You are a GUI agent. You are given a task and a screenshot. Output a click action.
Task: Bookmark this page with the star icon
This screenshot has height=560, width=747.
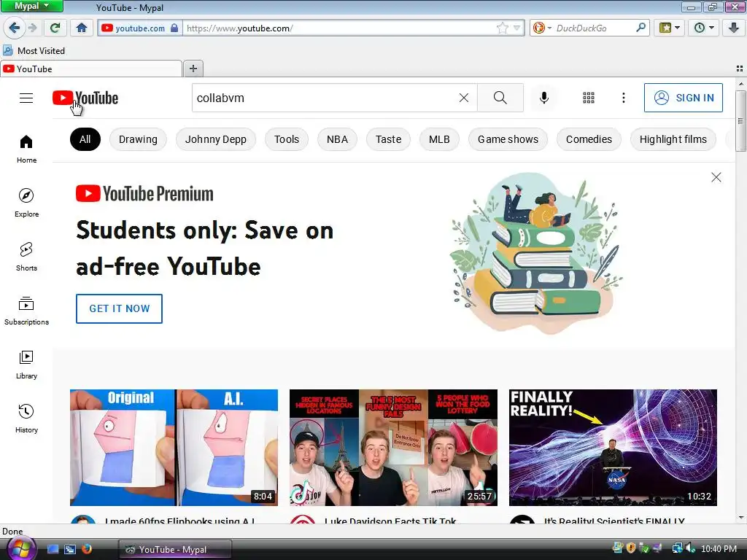click(502, 28)
